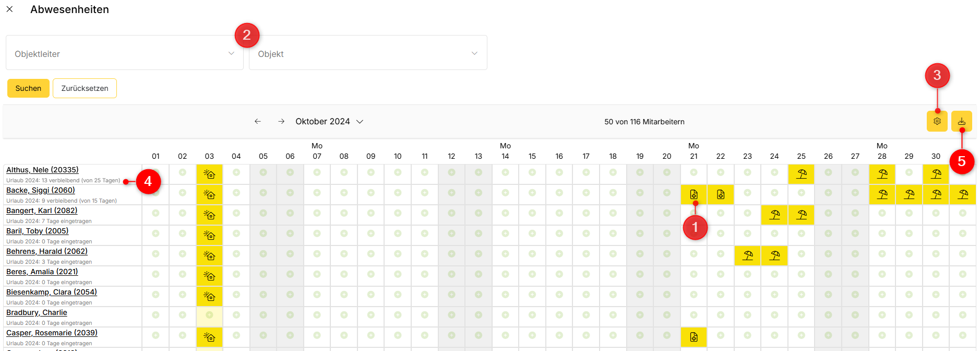Add absence for Beres, Amalia on 10
This screenshot has height=351, width=980.
pos(398,274)
